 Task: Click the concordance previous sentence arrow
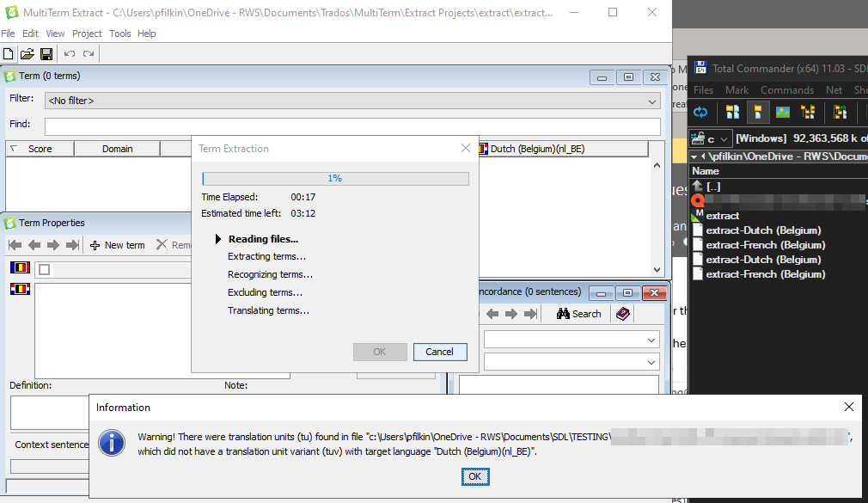click(x=492, y=314)
